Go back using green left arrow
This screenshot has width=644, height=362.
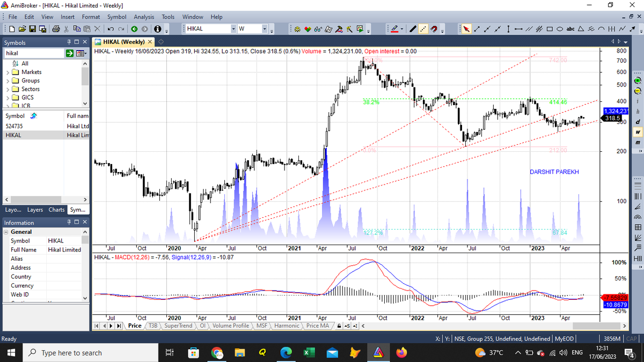(x=134, y=29)
